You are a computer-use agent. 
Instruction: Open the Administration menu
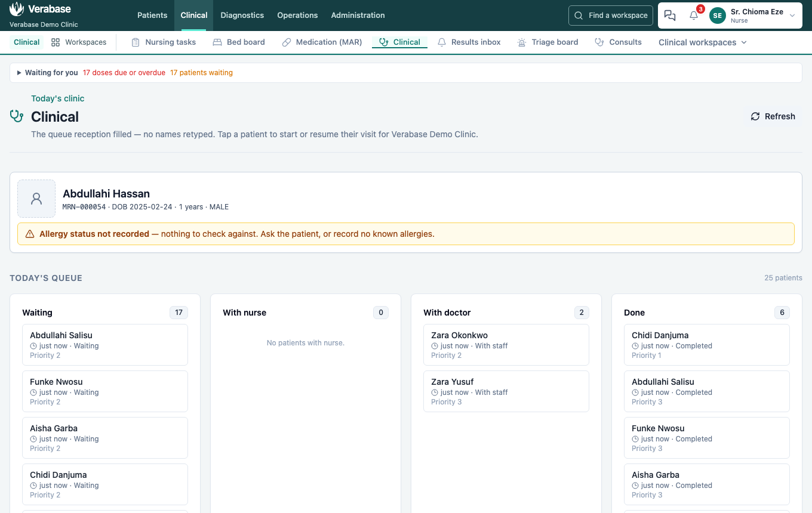(x=358, y=16)
